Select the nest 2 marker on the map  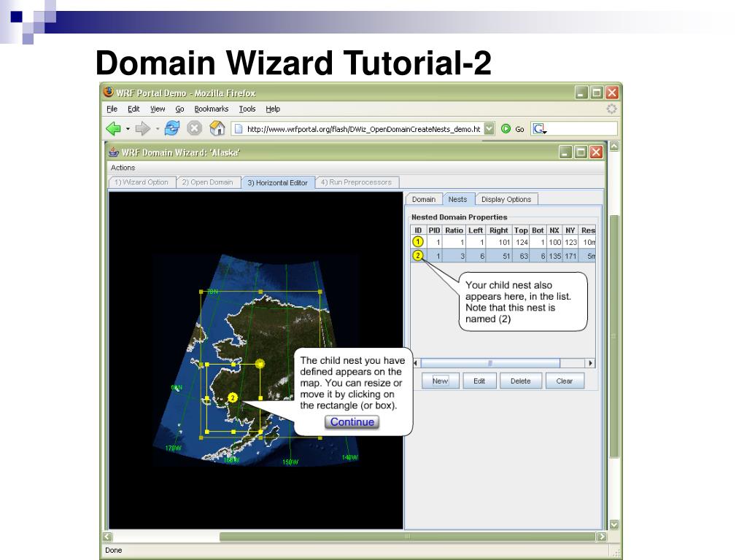233,397
